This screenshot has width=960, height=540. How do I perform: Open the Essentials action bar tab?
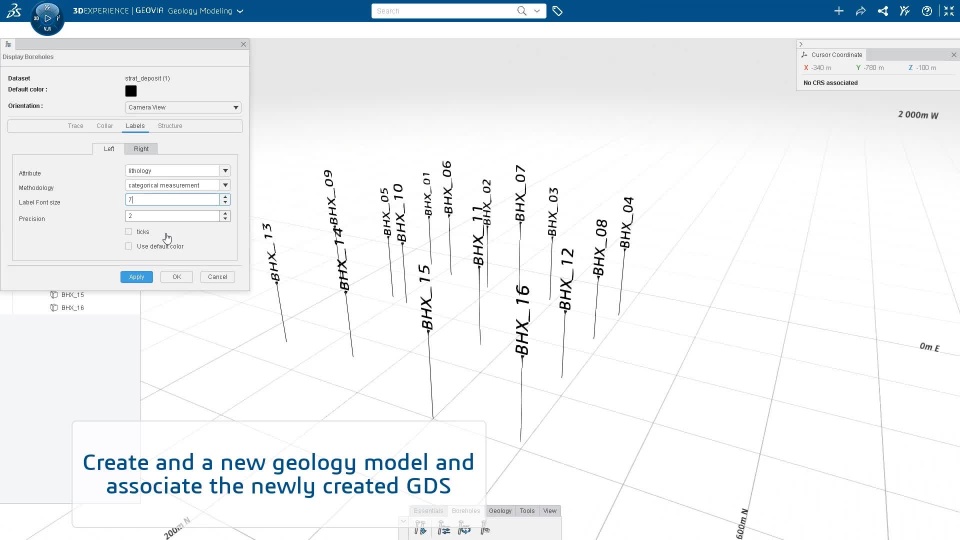428,511
